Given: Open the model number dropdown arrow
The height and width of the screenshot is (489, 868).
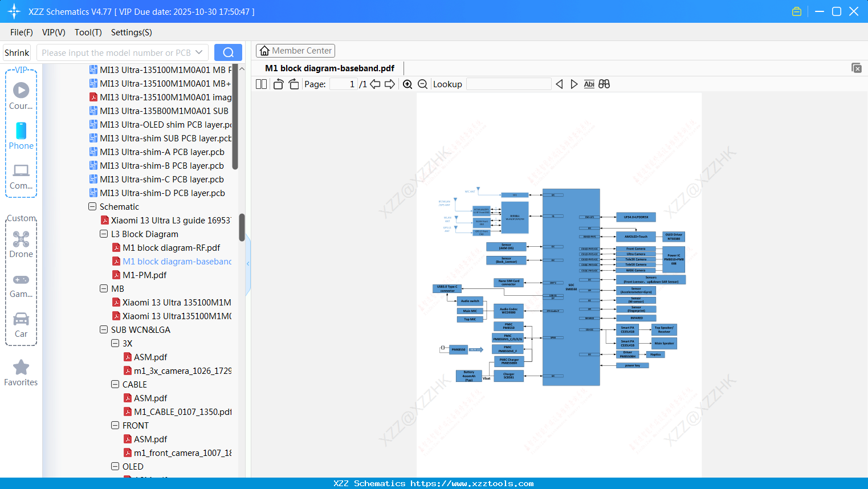Looking at the screenshot, I should pos(199,52).
